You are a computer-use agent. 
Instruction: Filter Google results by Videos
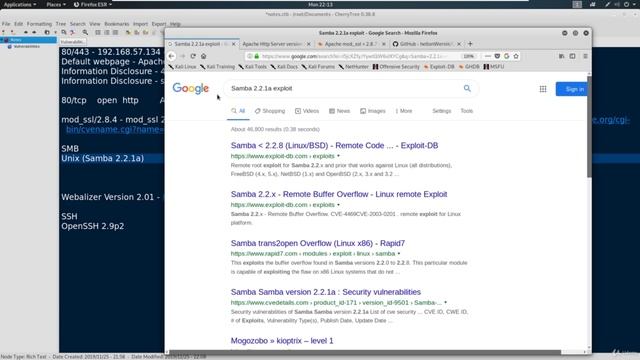point(307,111)
